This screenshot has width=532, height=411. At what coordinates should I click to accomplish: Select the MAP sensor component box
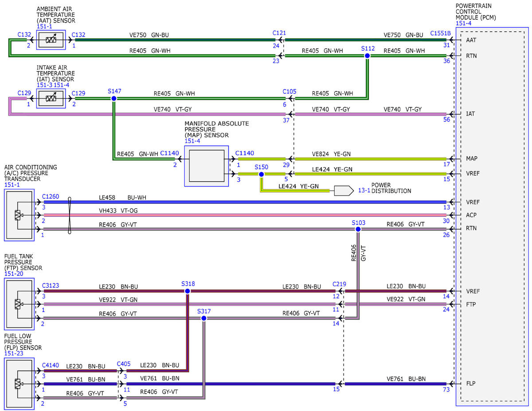pyautogui.click(x=207, y=166)
